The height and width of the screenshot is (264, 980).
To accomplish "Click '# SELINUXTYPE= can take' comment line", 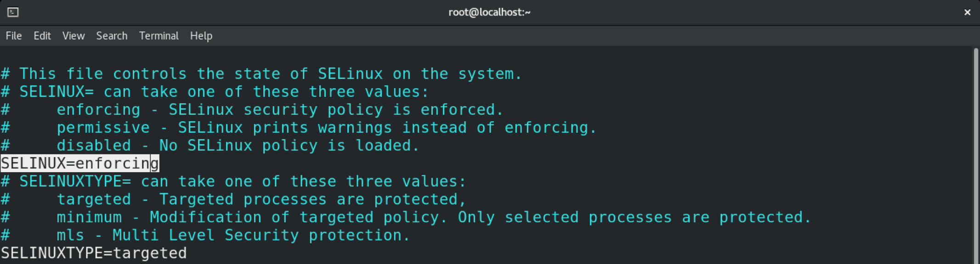I will [233, 181].
